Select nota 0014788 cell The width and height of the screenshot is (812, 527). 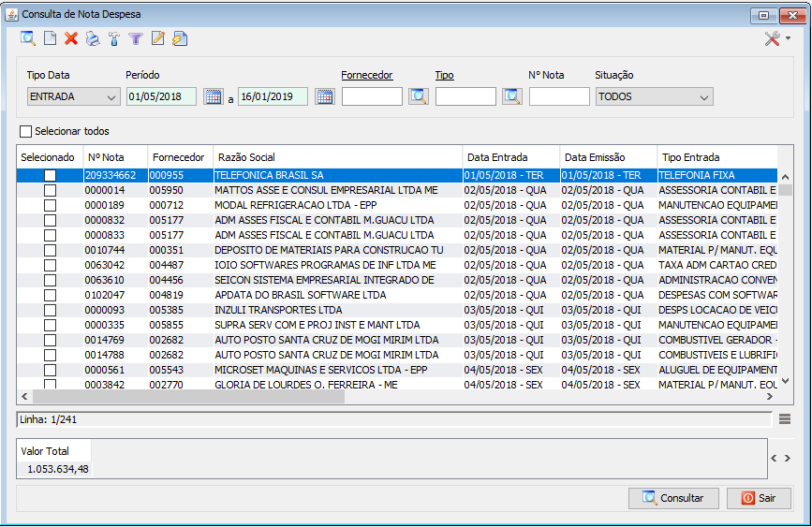[x=115, y=355]
